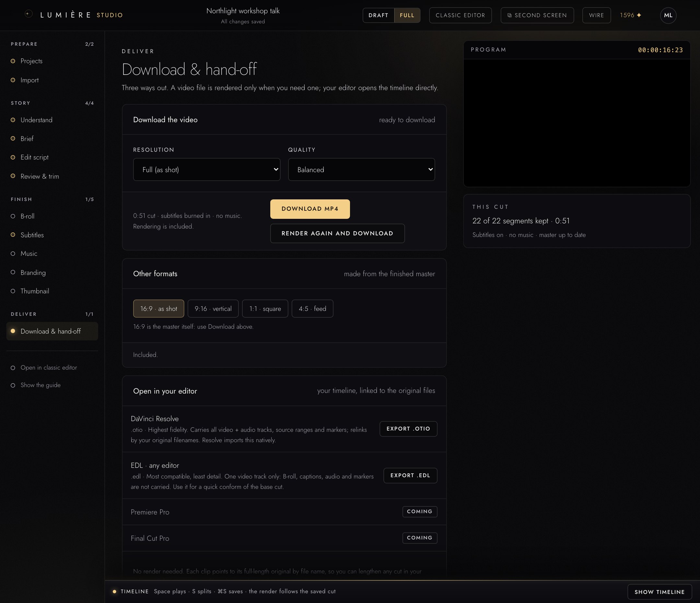Click the Timeline indicator dot in bottom bar
This screenshot has width=700, height=603.
(x=114, y=592)
